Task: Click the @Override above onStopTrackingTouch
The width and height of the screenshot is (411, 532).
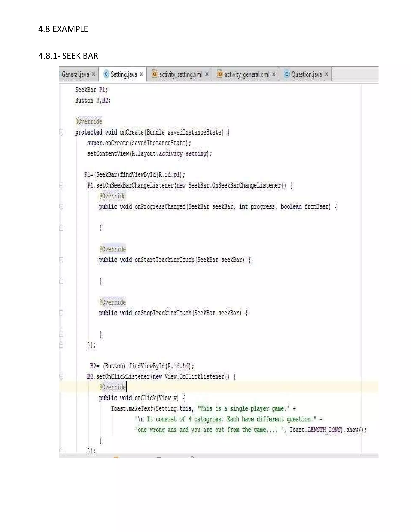Action: point(113,302)
